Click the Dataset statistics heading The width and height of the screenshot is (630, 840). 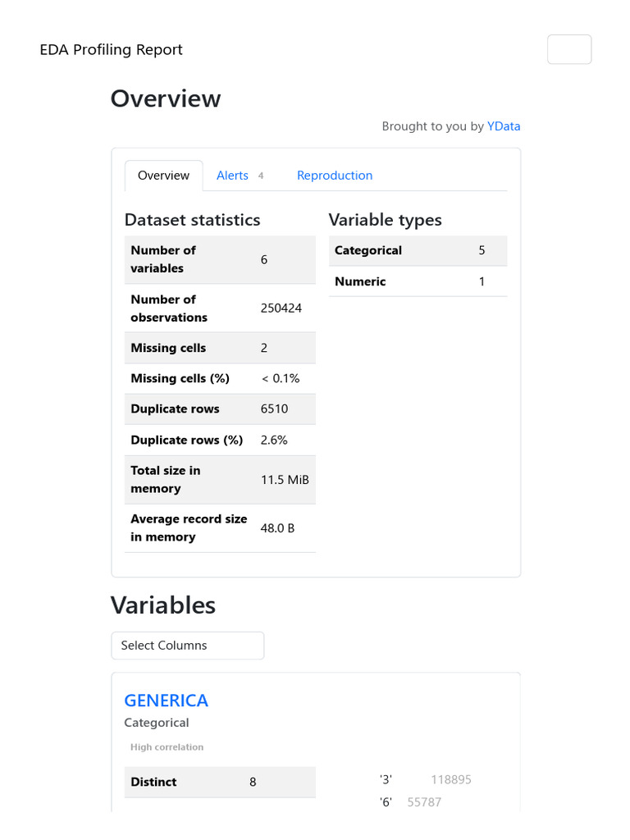192,220
